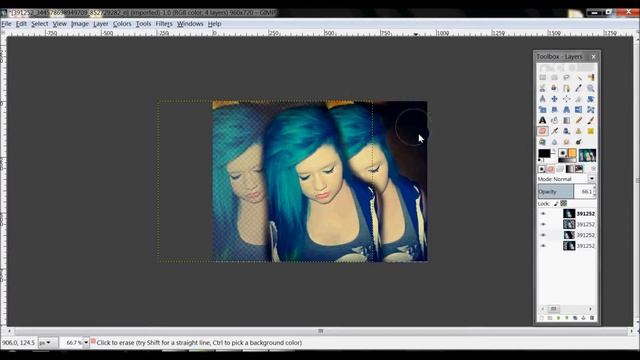Select the Bucket Fill tool
Image resolution: width=640 pixels, height=360 pixels.
coord(554,120)
